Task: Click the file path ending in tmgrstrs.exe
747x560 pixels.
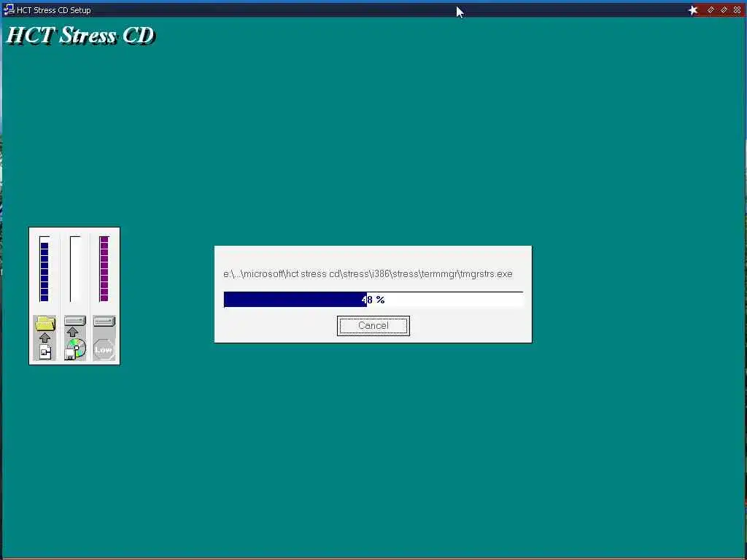Action: tap(368, 274)
